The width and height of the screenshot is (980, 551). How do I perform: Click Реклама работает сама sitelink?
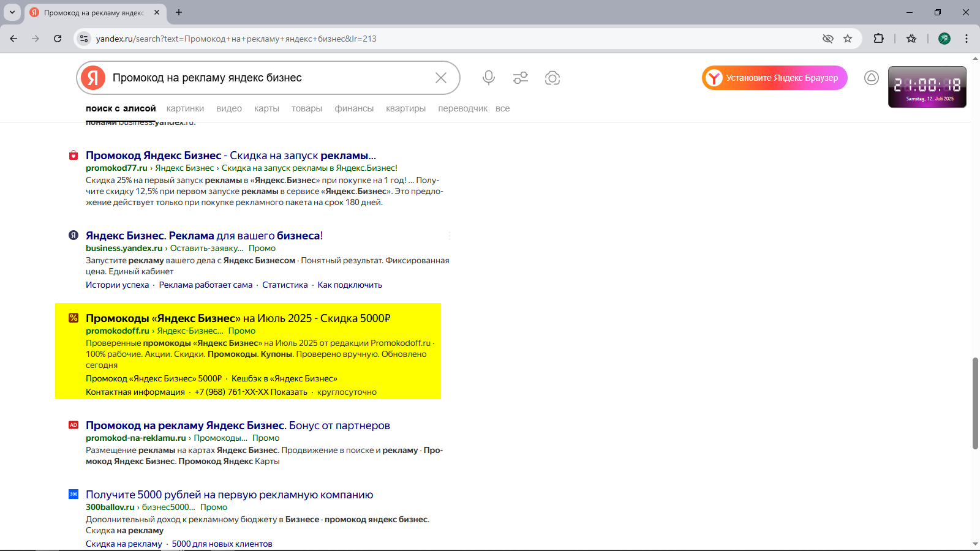206,285
